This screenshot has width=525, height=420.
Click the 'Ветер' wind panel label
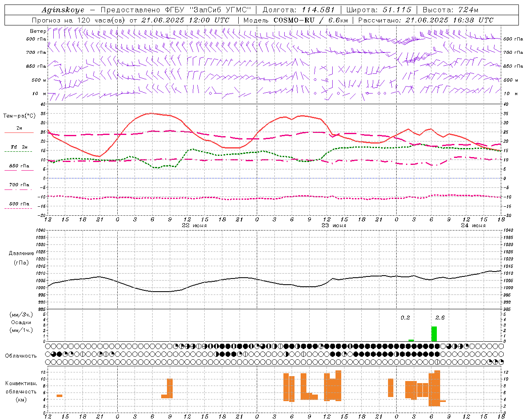pos(38,31)
